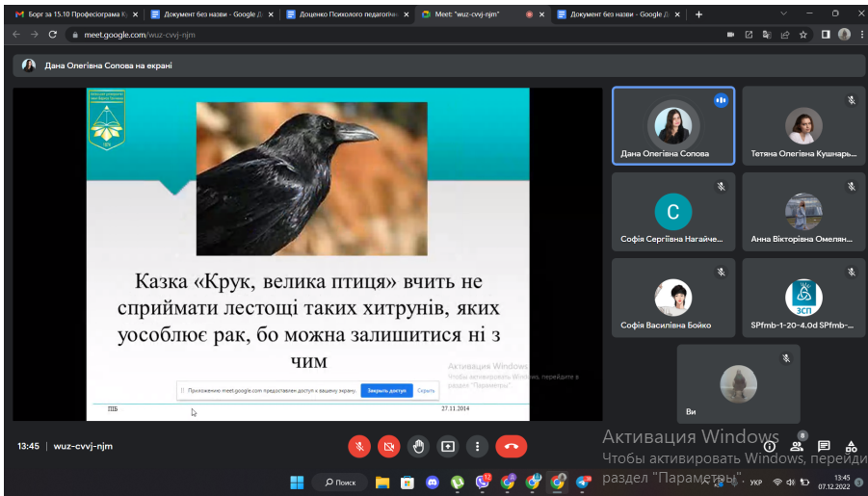The width and height of the screenshot is (868, 496).
Task: Open meeting details info icon
Action: click(770, 446)
